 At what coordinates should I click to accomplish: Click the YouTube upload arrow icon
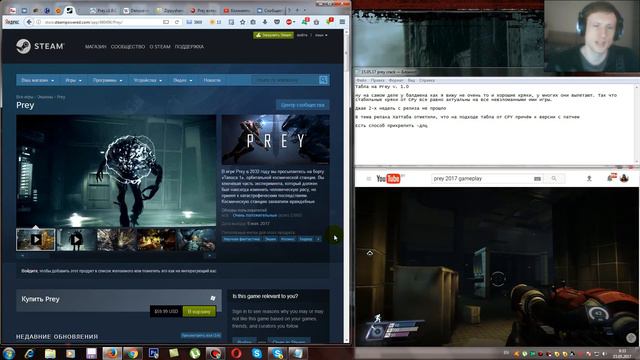pyautogui.click(x=589, y=178)
